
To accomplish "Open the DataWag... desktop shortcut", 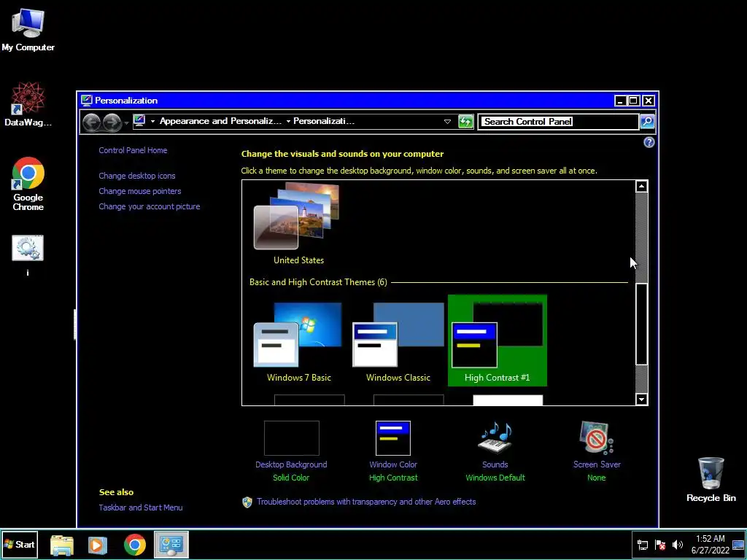I will click(x=28, y=104).
